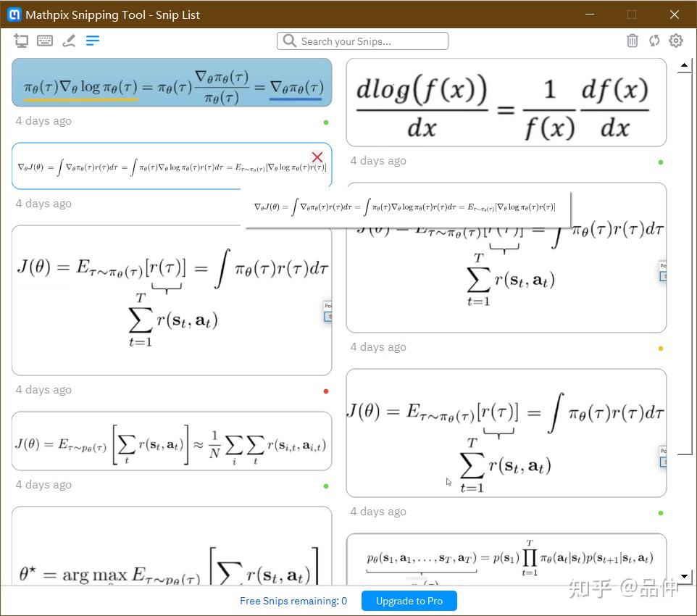
Task: Click the magnifier icon in the search bar
Action: point(290,41)
